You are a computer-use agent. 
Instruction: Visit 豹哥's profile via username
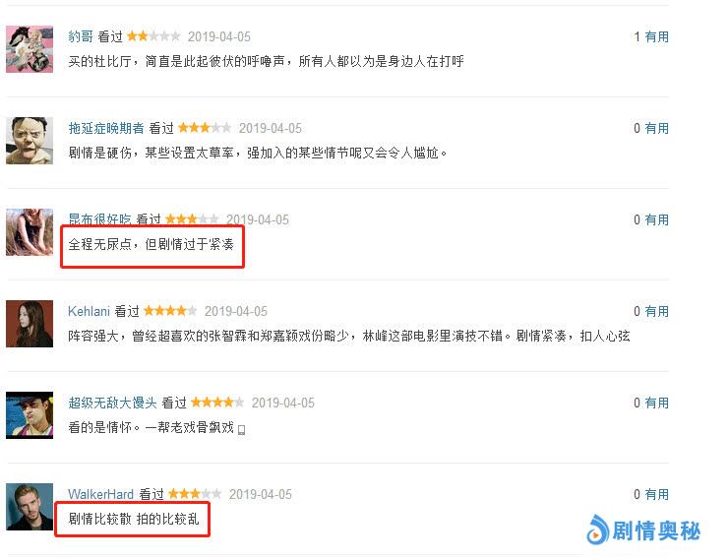(81, 36)
